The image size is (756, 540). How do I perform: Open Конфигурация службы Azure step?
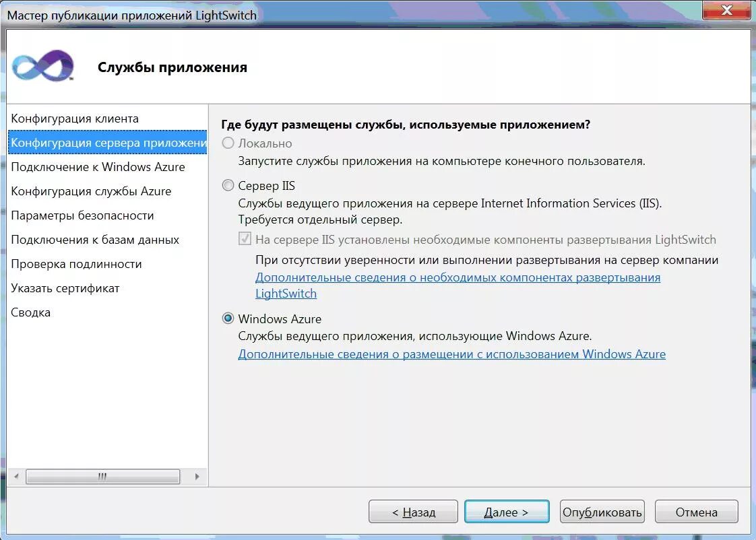(x=91, y=191)
